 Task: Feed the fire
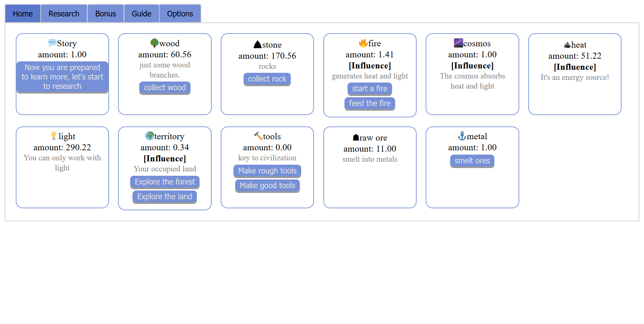(x=370, y=104)
